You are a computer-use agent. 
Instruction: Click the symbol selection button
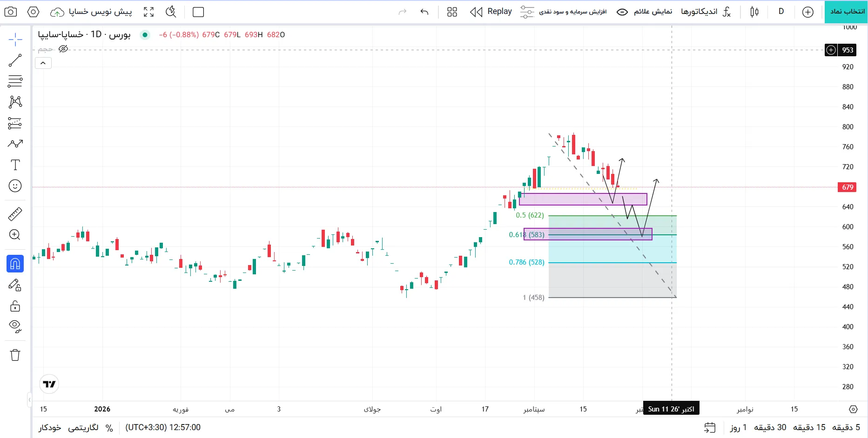tap(846, 12)
